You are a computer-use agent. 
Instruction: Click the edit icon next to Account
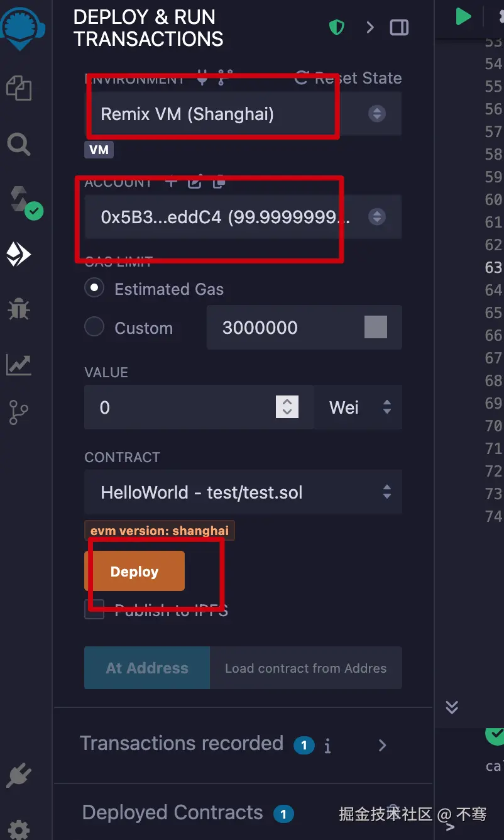195,182
